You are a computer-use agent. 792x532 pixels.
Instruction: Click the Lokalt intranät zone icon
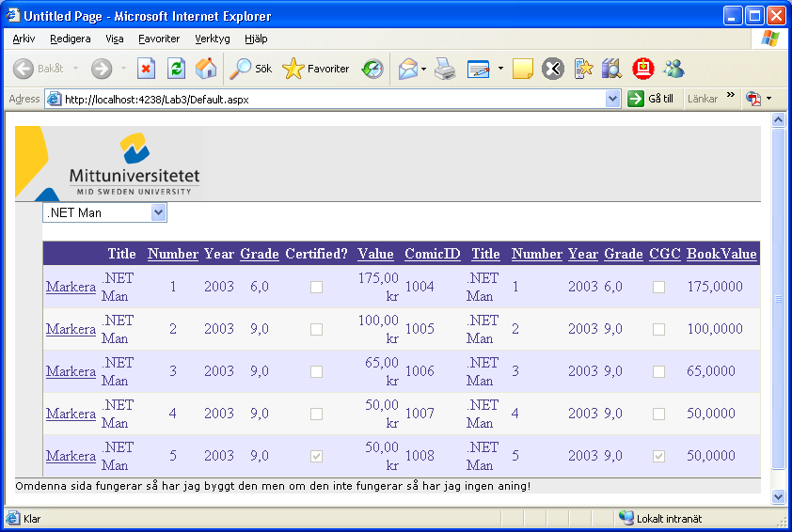click(626, 518)
